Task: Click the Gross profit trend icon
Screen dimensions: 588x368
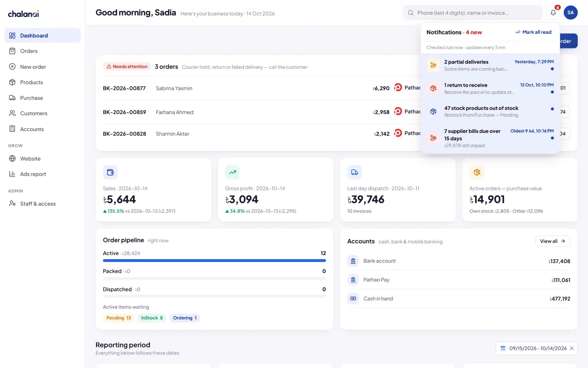Action: click(233, 172)
